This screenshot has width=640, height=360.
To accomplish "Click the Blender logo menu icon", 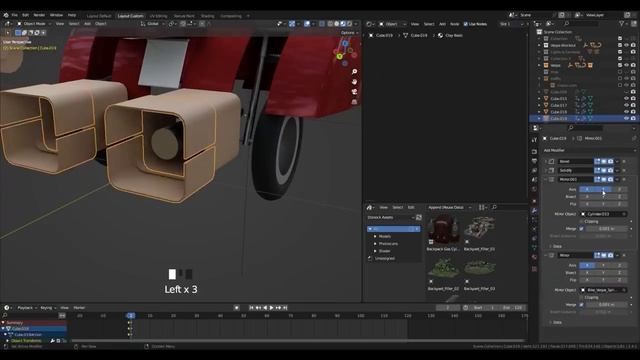I will click(x=6, y=15).
